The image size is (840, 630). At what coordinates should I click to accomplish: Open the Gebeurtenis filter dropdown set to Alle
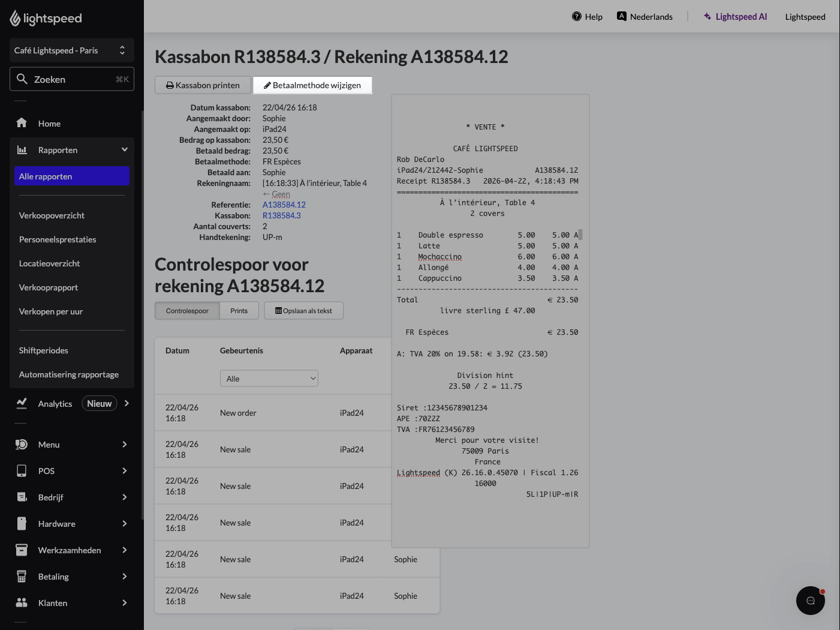(x=269, y=379)
